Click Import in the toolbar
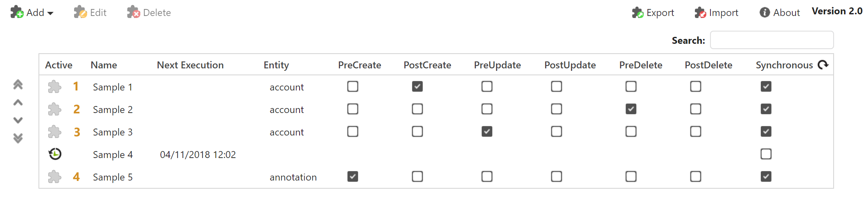Screen dimensions: 868x201 (x=717, y=13)
